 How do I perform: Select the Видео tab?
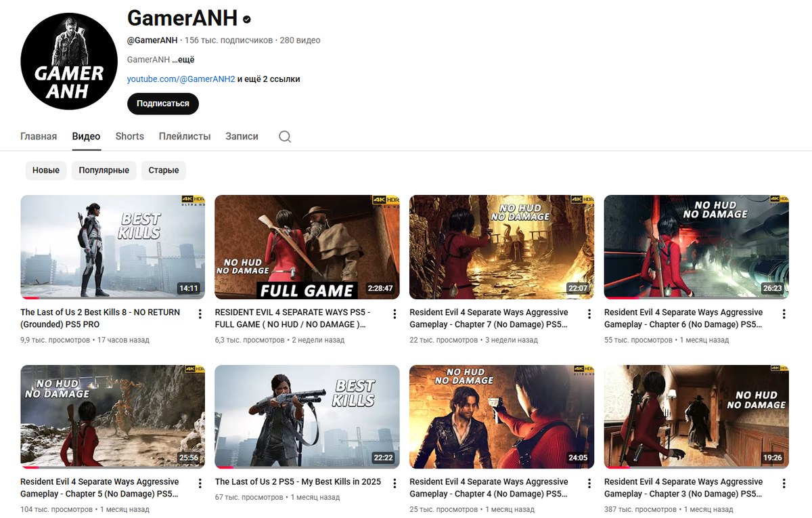point(86,136)
